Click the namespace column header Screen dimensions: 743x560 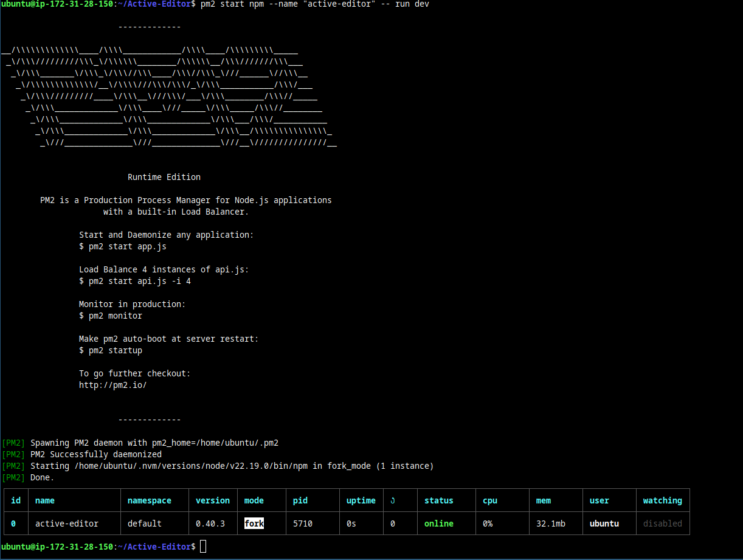[x=149, y=500]
